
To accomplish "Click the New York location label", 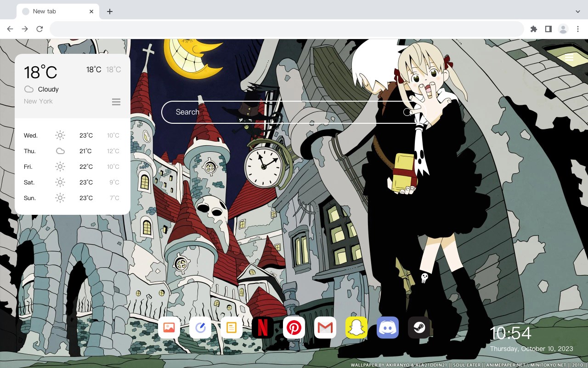I will point(38,101).
